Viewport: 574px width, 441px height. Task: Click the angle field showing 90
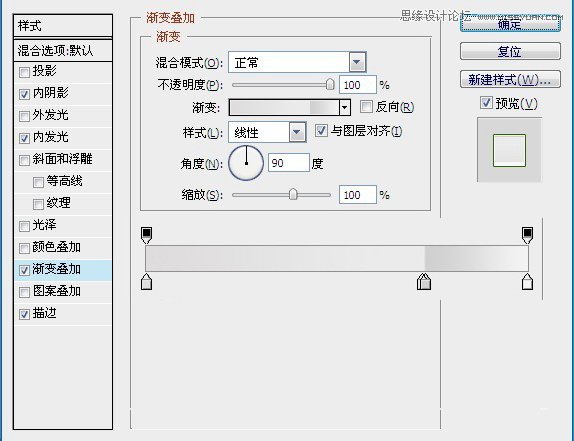pyautogui.click(x=289, y=163)
